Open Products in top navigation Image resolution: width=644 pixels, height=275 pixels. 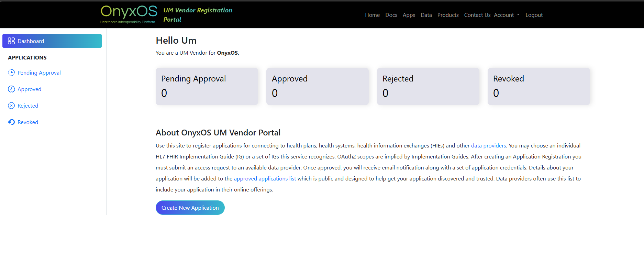point(448,15)
